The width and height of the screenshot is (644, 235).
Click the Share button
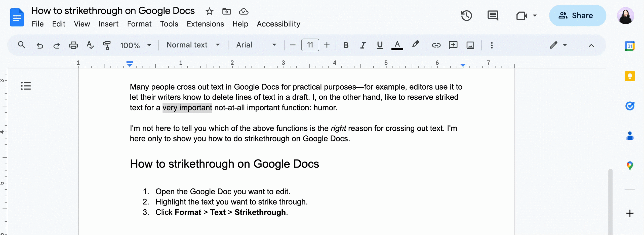pos(577,16)
